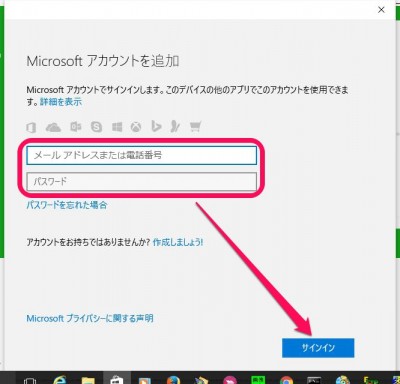Click the email or phone number field
Viewport: 400px width, 384px height.
pos(142,155)
